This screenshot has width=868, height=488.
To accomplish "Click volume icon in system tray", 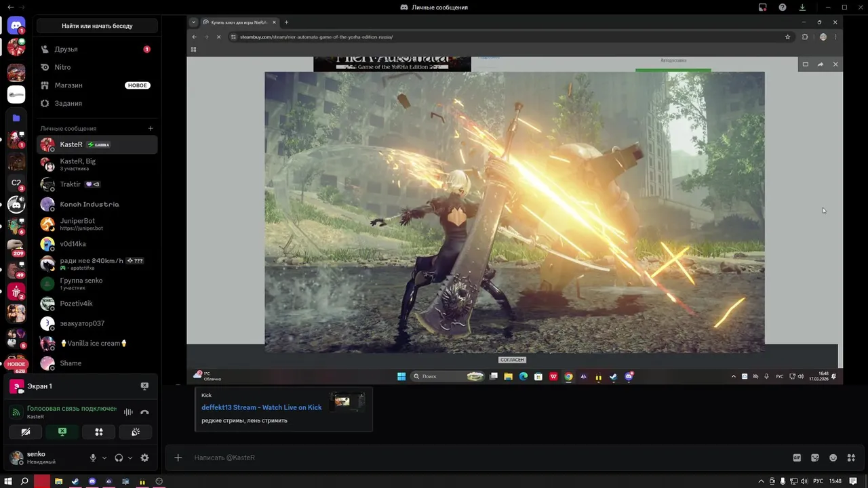I will [804, 481].
